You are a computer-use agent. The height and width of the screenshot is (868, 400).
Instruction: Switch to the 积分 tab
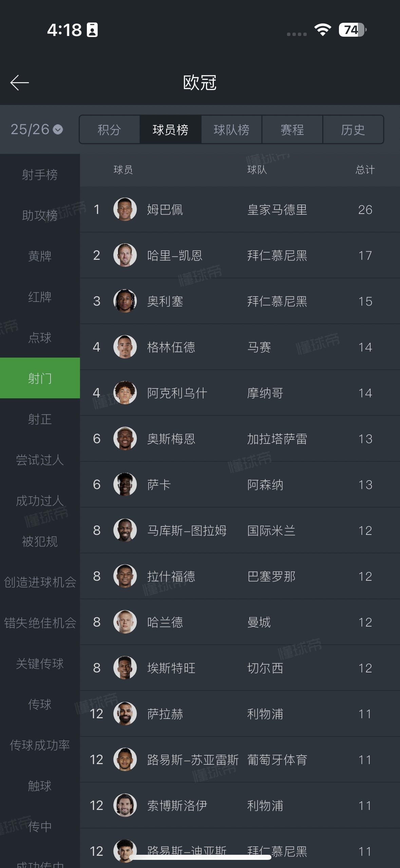109,130
